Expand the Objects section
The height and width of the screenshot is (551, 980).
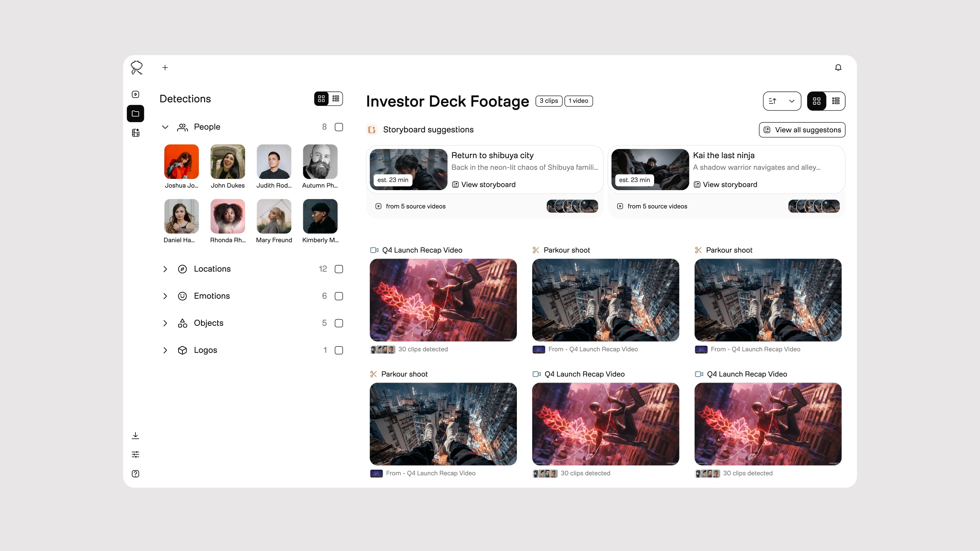[x=165, y=323]
